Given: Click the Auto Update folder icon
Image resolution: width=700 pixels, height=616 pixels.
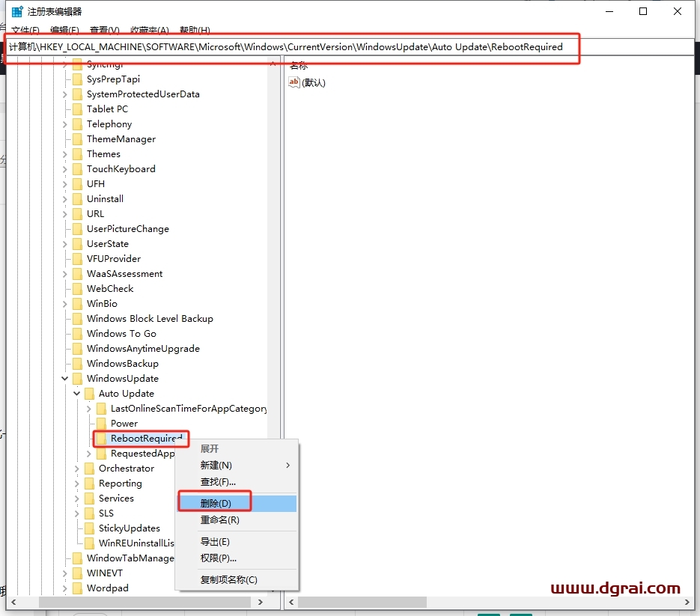Looking at the screenshot, I should pyautogui.click(x=89, y=393).
